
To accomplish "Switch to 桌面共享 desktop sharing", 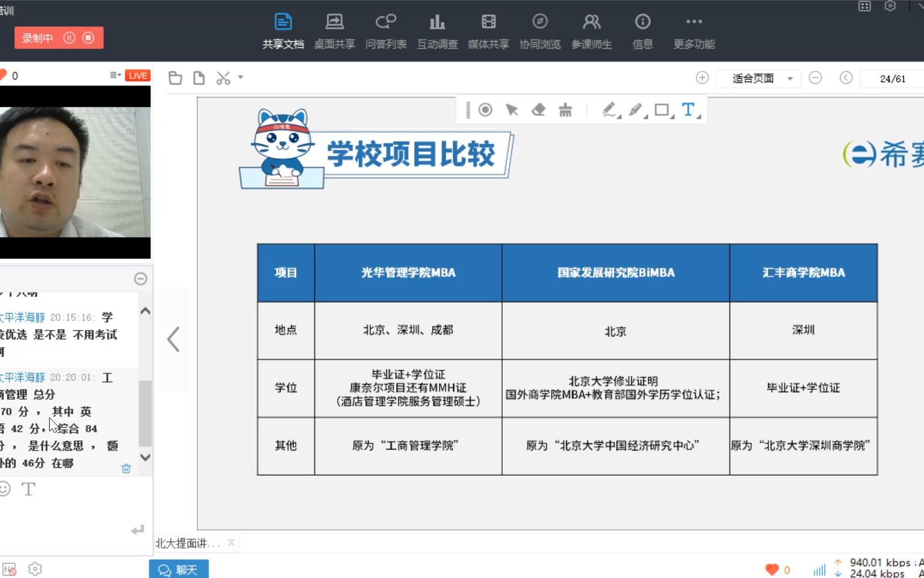I will (334, 31).
